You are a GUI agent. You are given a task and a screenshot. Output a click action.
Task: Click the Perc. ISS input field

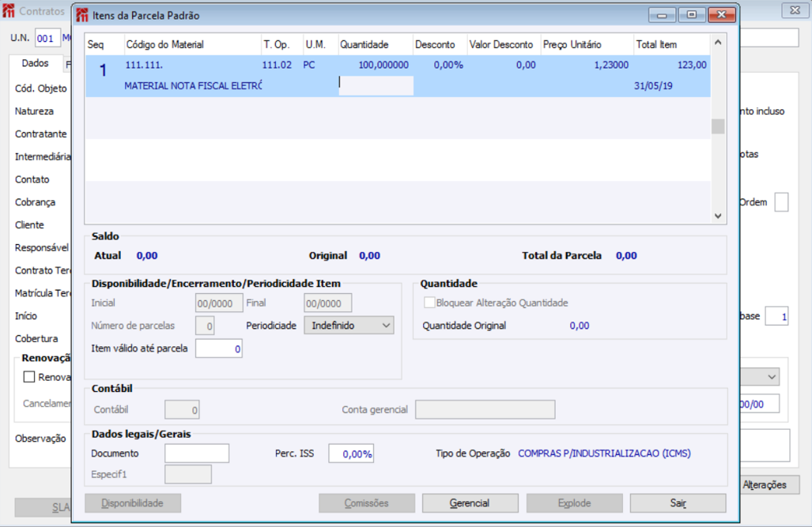point(351,454)
